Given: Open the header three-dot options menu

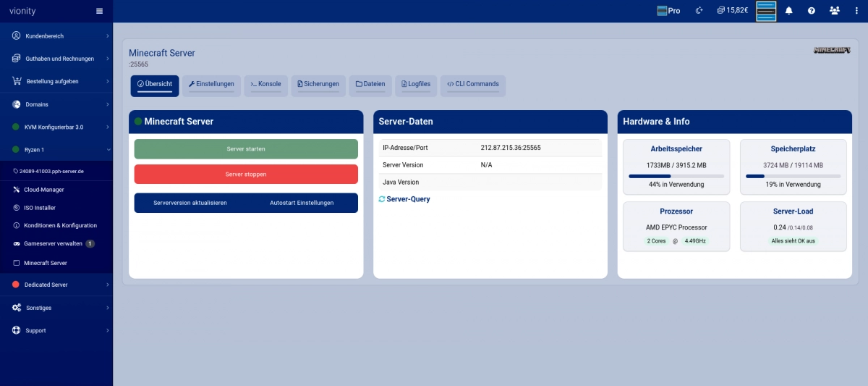Looking at the screenshot, I should coord(857,11).
